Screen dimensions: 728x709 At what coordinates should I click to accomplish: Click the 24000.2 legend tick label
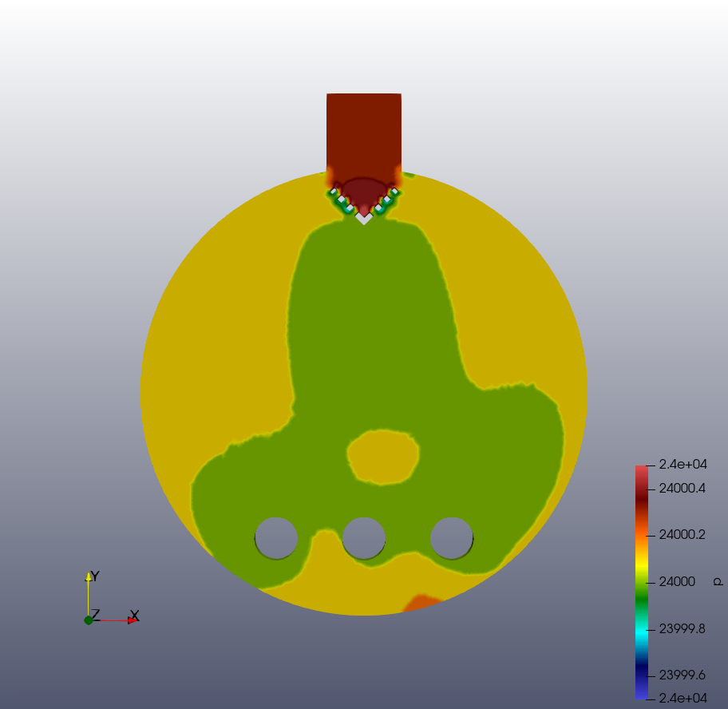pos(682,535)
